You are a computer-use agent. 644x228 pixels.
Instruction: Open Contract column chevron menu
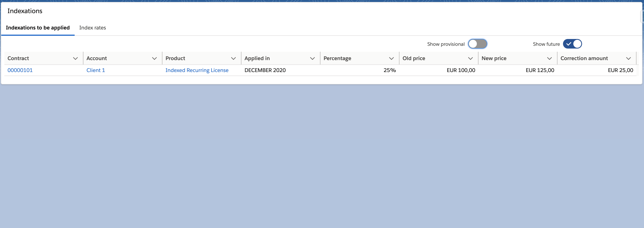tap(75, 58)
